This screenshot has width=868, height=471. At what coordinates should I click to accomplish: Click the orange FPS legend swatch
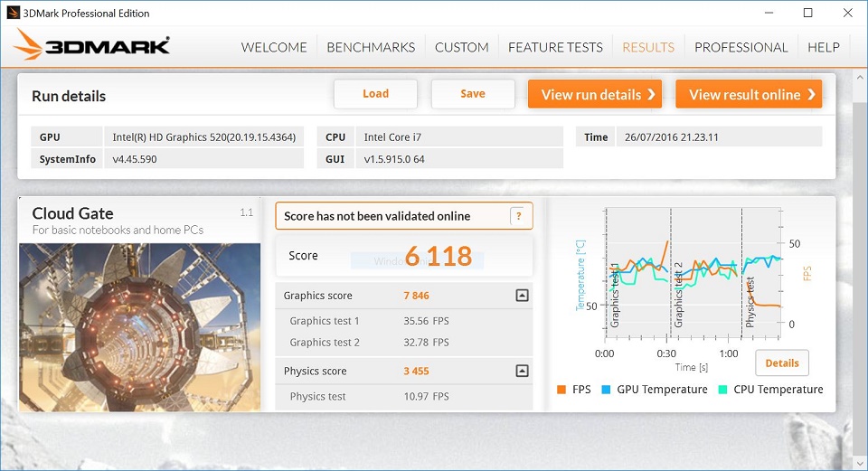tap(561, 390)
